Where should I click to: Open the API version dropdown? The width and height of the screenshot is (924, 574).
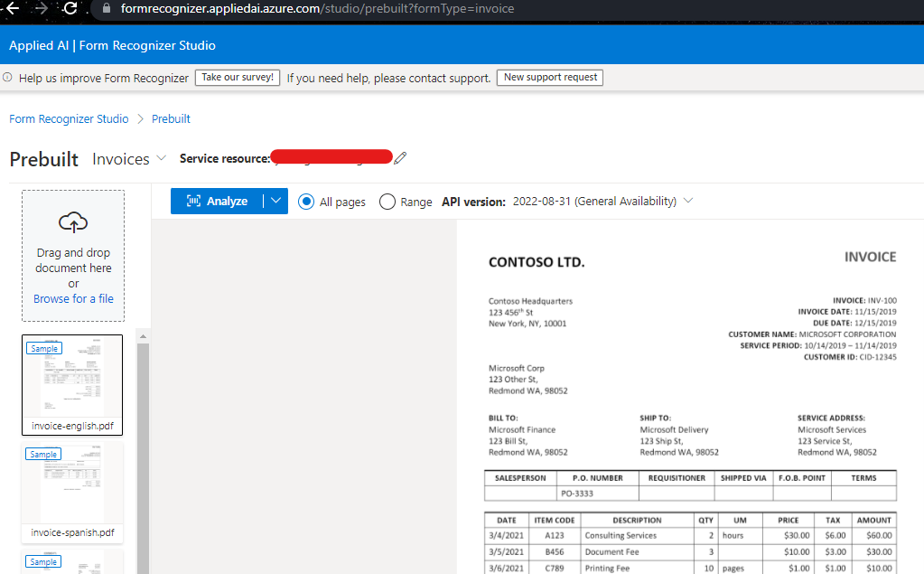(602, 202)
